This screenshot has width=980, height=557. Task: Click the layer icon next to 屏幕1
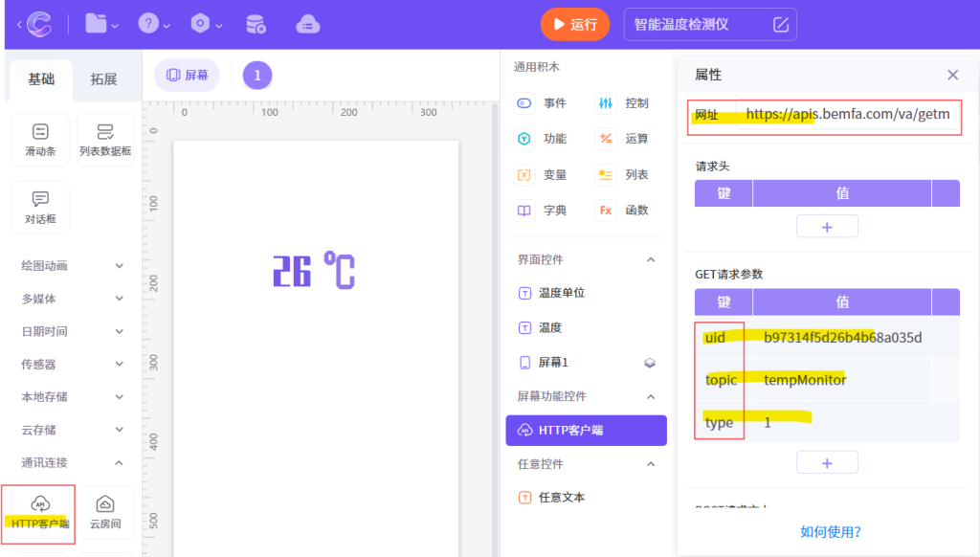650,363
